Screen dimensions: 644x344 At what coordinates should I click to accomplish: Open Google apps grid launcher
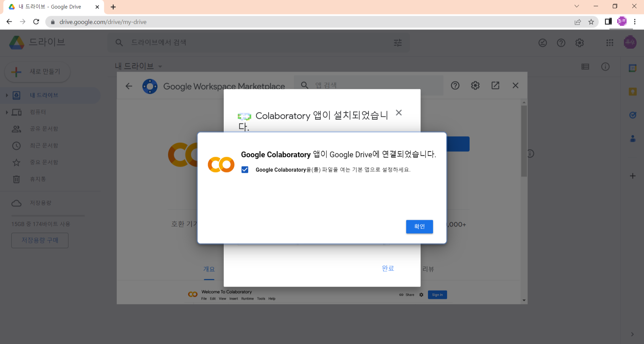click(x=610, y=43)
